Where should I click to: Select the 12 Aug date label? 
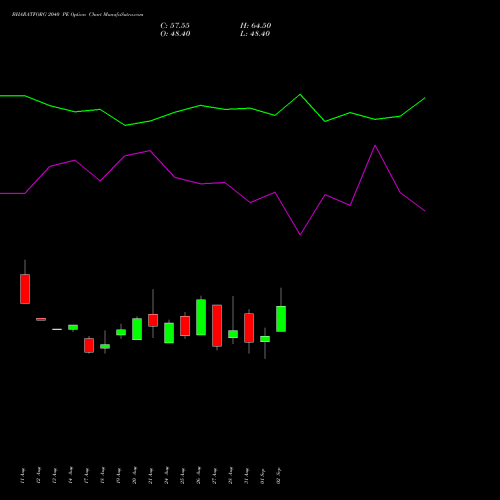[x=38, y=476]
